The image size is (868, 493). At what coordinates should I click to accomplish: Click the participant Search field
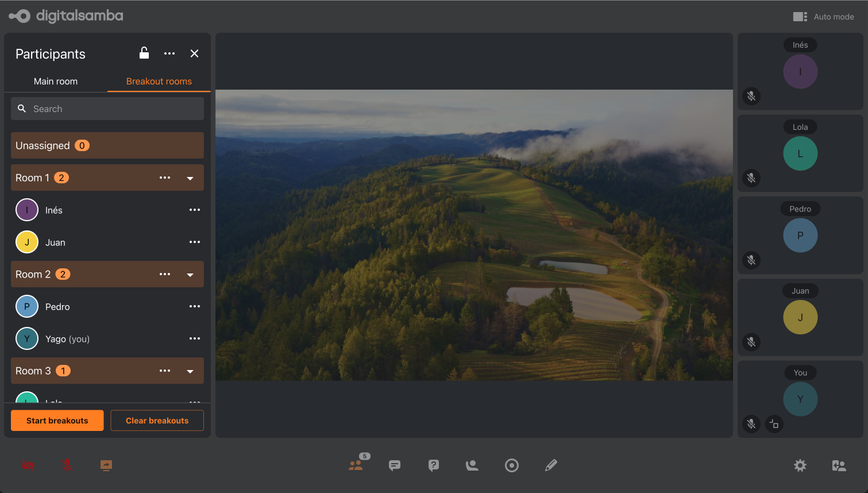(x=107, y=109)
